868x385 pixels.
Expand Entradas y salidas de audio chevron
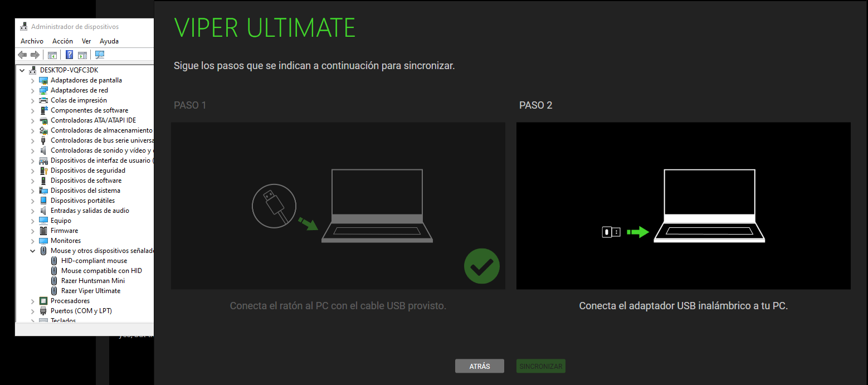point(32,211)
